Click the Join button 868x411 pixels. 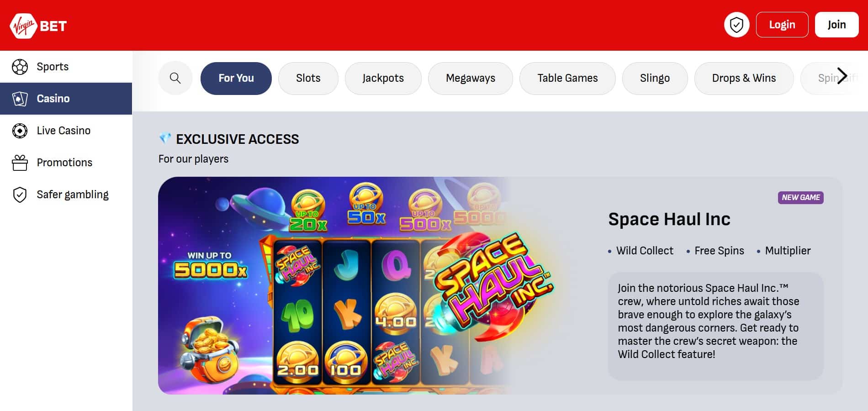836,25
